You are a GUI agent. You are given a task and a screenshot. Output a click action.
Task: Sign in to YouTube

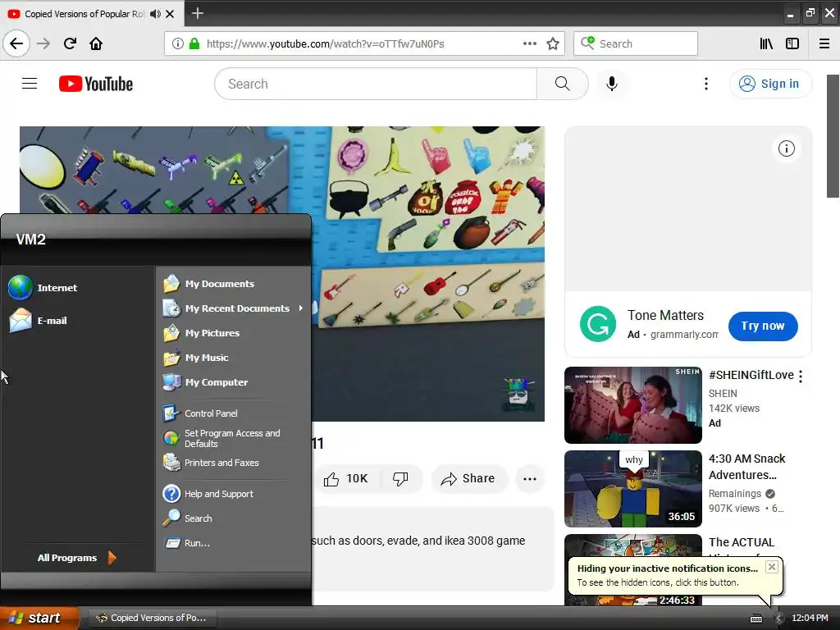click(770, 84)
